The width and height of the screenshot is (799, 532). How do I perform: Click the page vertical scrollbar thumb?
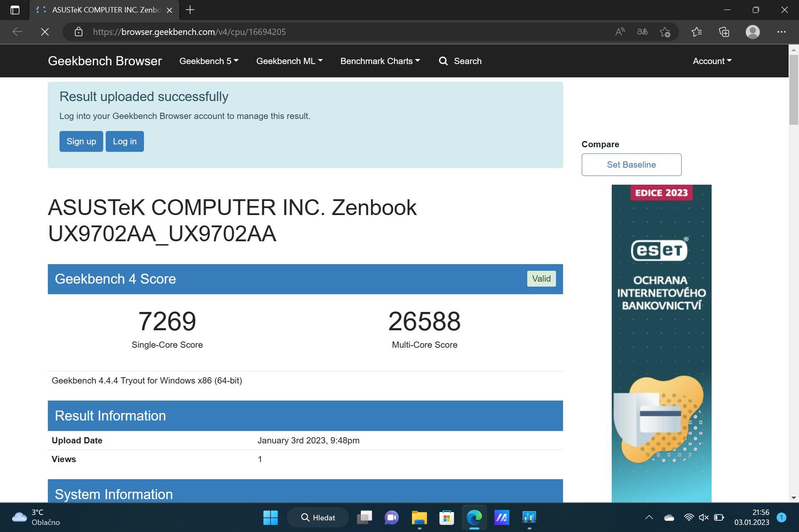point(794,89)
